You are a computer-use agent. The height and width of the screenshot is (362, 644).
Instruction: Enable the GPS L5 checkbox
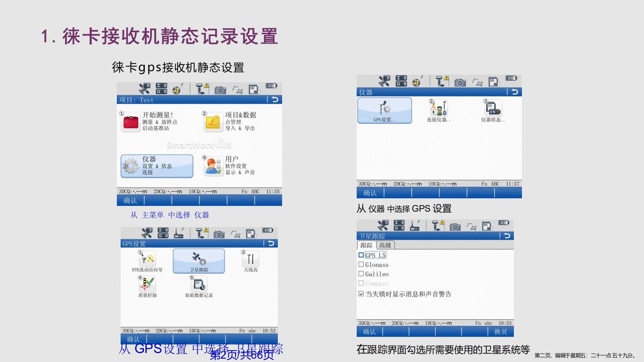click(361, 255)
